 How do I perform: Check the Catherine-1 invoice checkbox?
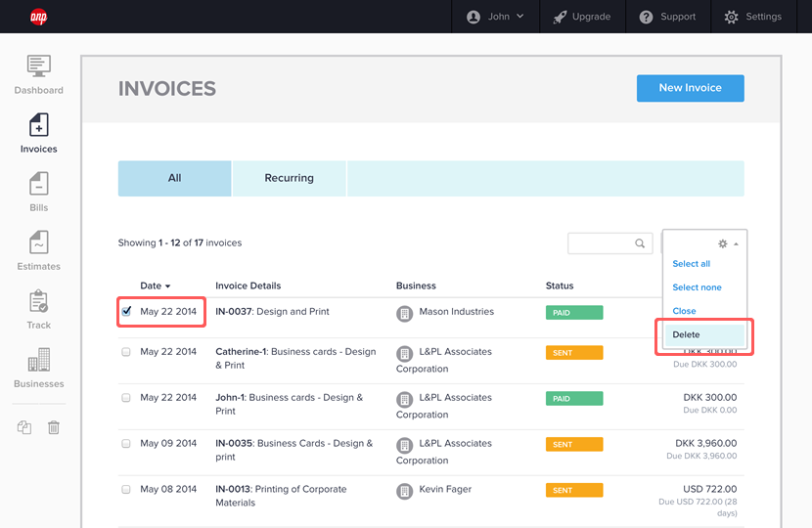126,352
